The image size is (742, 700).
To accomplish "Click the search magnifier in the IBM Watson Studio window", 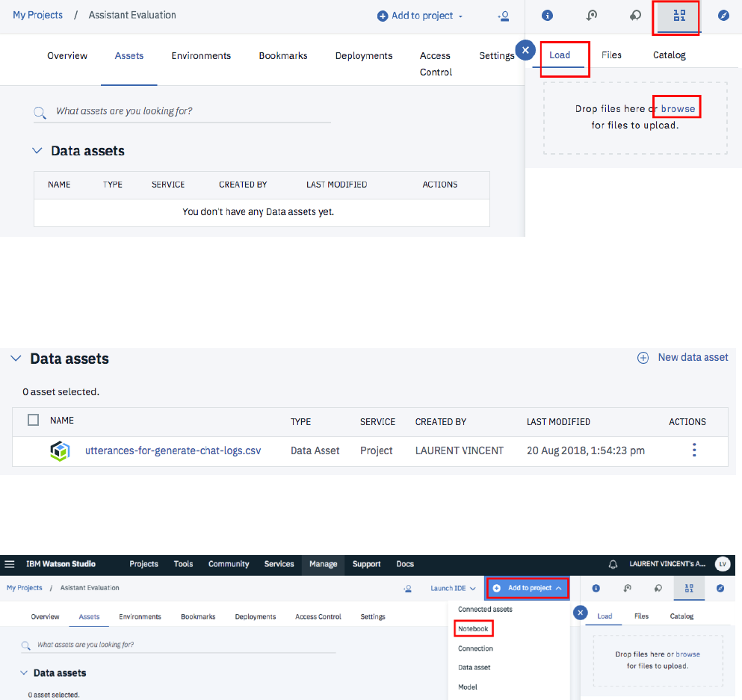I will (25, 645).
